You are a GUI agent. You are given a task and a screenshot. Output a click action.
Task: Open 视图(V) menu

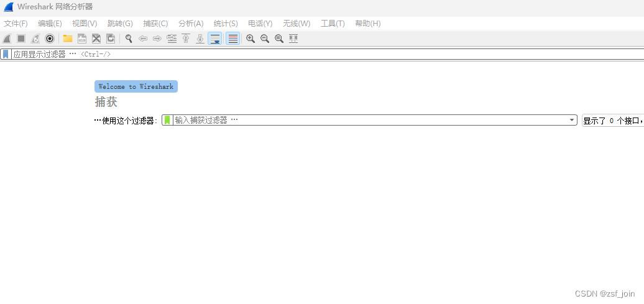pos(85,24)
